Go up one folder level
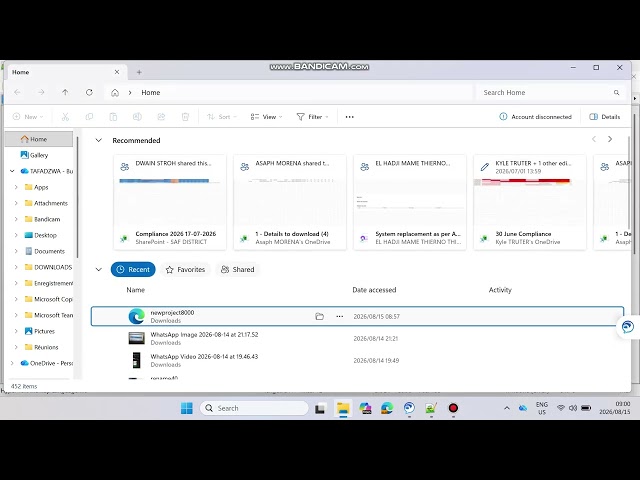Viewport: 640px width, 480px height. [65, 93]
